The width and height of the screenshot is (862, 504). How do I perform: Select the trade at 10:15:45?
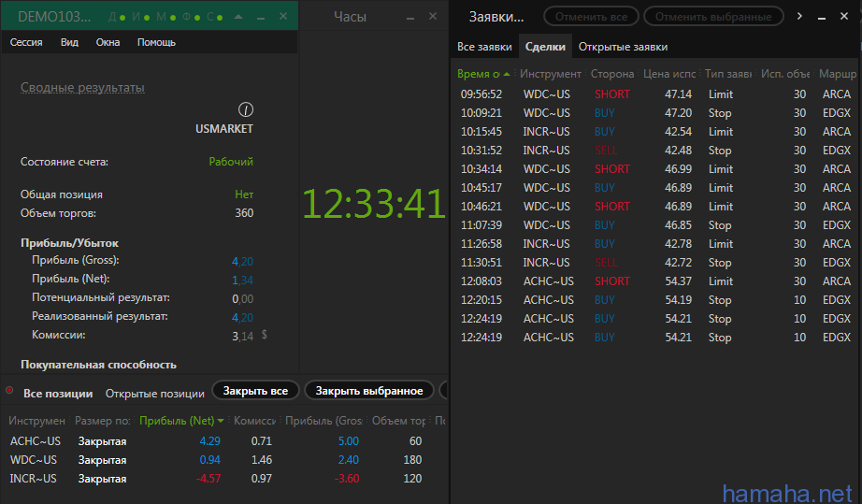(x=655, y=131)
